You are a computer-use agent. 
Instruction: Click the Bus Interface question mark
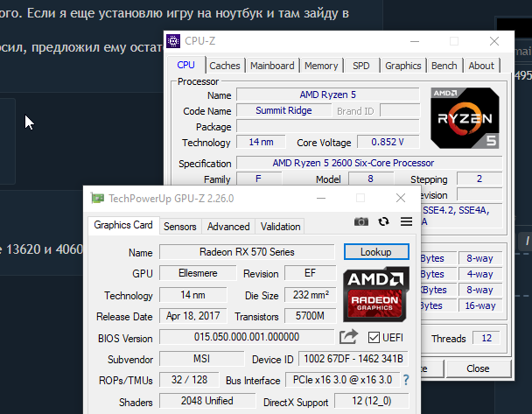click(406, 380)
